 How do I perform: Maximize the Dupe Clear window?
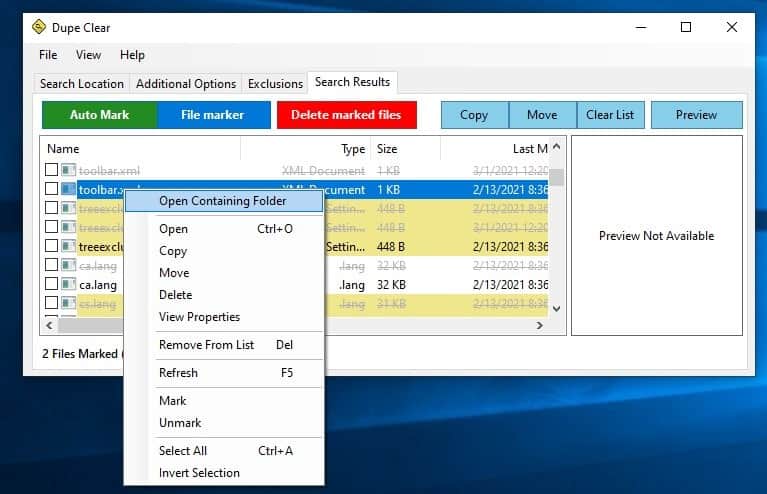[x=686, y=27]
